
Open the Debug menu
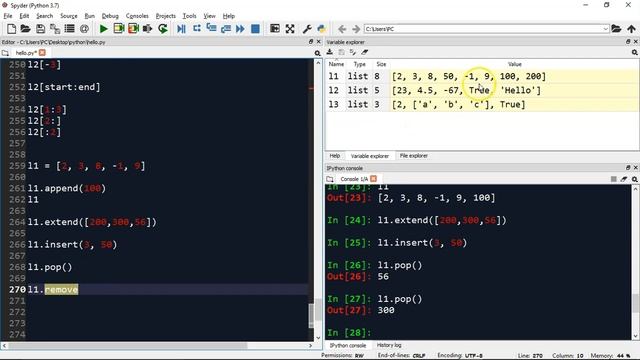click(110, 16)
